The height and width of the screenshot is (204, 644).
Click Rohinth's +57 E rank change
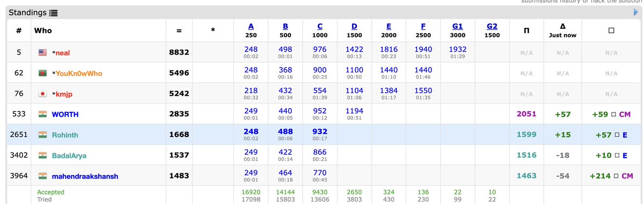pyautogui.click(x=611, y=135)
